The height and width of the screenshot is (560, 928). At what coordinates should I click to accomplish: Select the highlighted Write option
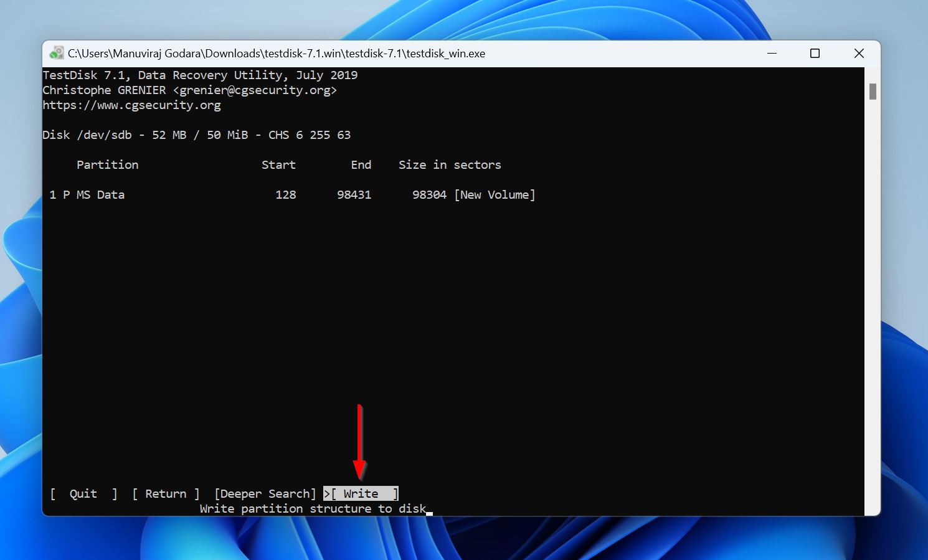pos(361,493)
